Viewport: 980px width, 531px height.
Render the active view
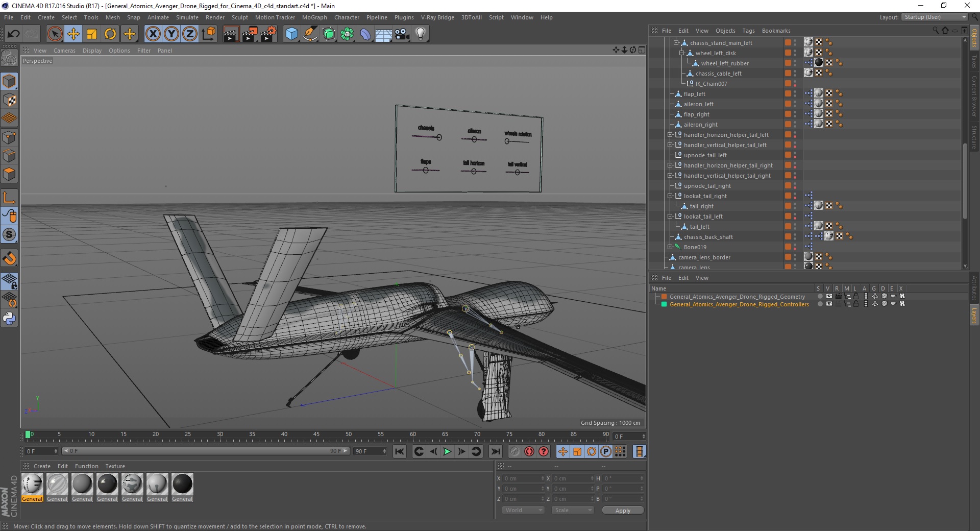[x=231, y=34]
